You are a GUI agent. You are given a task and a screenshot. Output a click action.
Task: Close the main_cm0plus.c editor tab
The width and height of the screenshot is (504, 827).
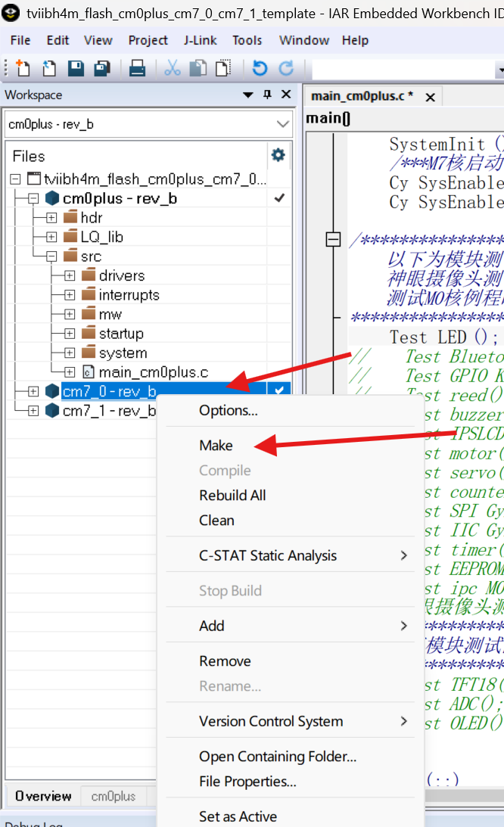coord(430,97)
